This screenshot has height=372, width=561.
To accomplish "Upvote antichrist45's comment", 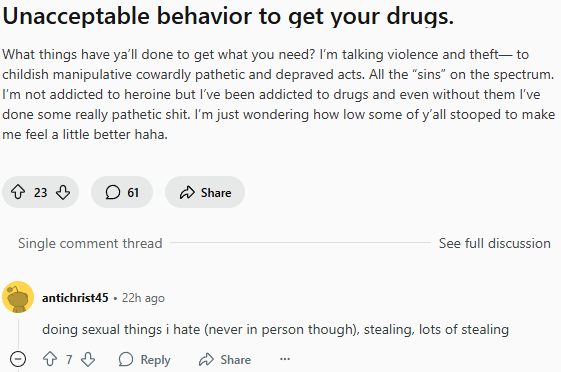I will (x=50, y=359).
